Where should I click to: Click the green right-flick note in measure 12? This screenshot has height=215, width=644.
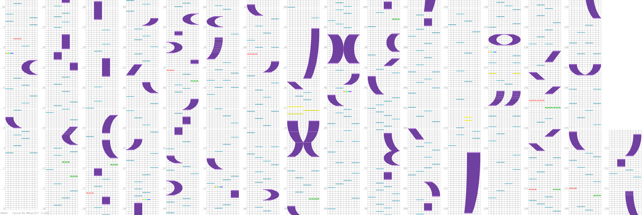[66, 162]
